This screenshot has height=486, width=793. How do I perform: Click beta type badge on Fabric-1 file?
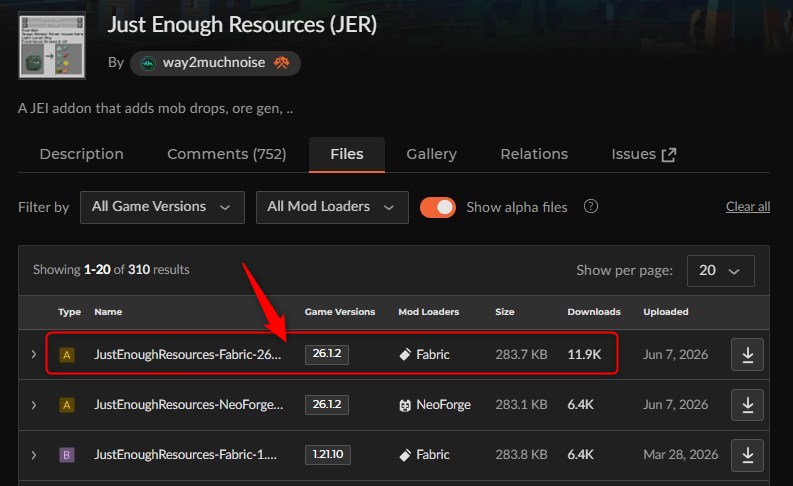click(x=67, y=455)
